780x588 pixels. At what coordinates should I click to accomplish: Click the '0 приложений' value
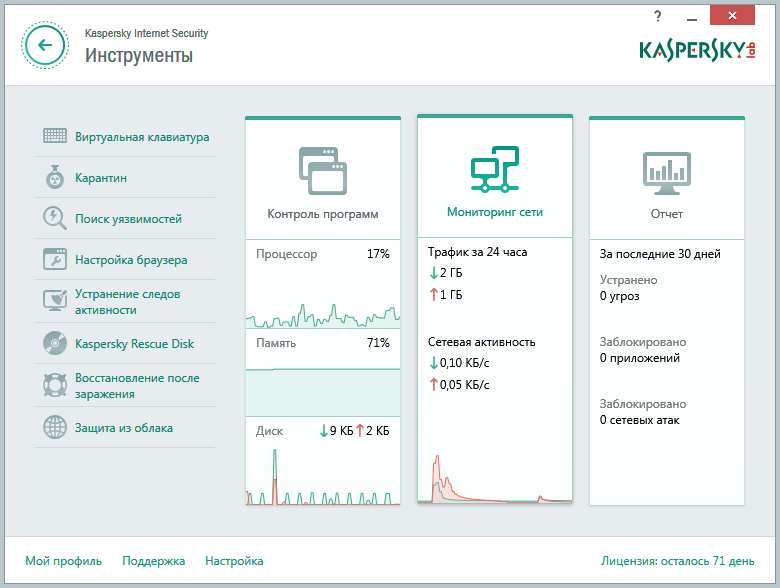click(x=640, y=358)
